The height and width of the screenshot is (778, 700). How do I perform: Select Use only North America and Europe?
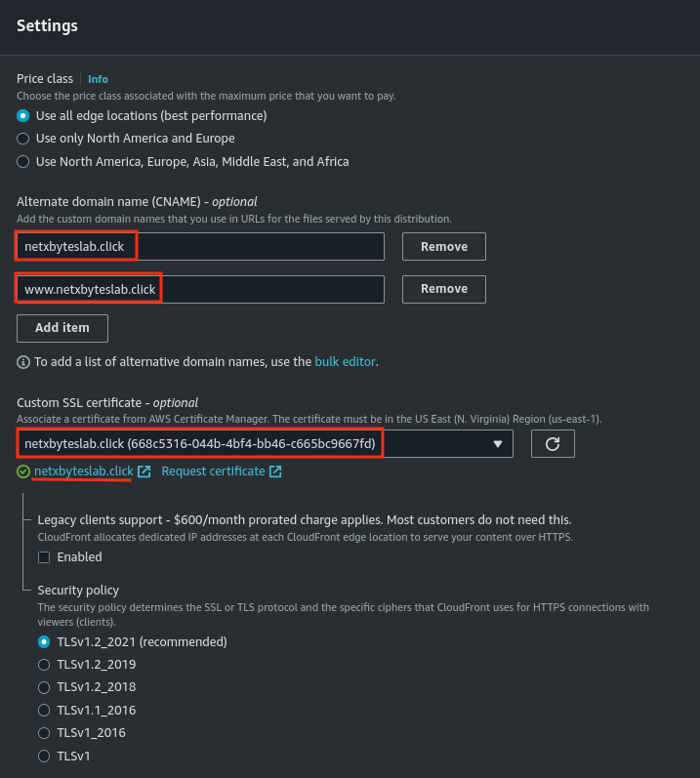23,139
